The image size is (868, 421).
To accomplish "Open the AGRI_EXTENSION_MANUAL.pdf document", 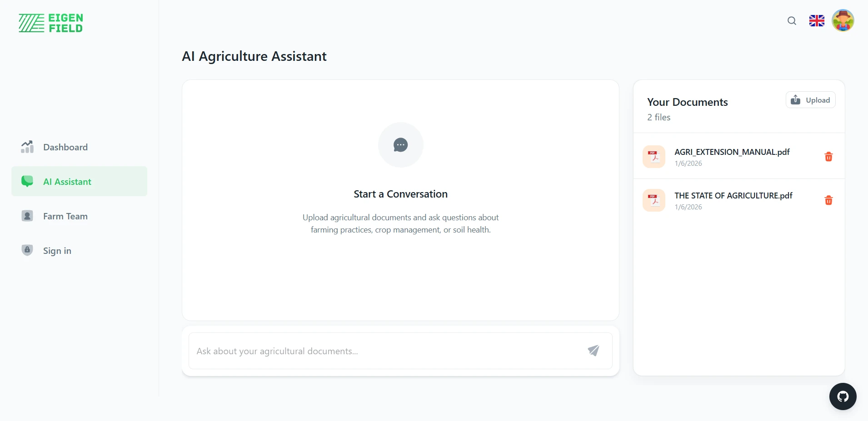I will [732, 152].
